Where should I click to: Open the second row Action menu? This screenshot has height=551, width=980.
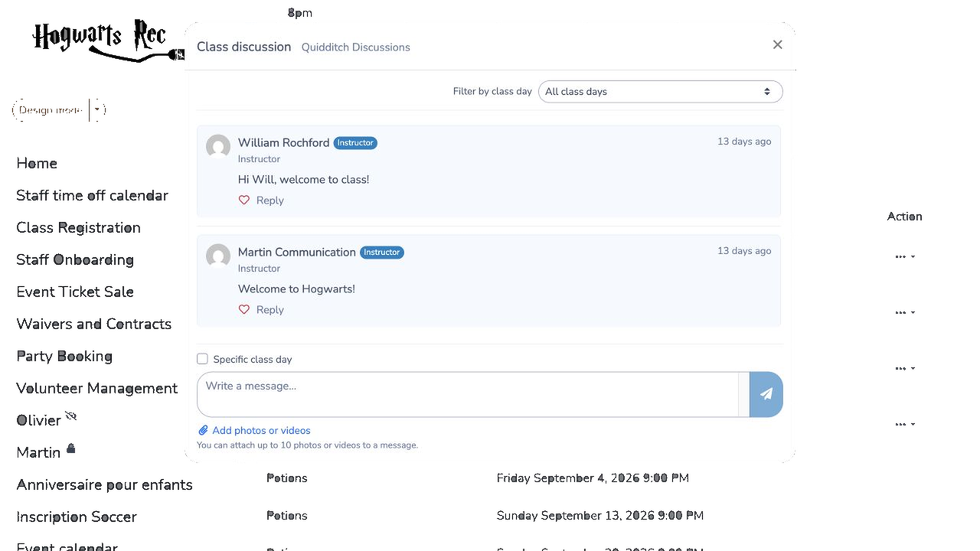click(905, 313)
